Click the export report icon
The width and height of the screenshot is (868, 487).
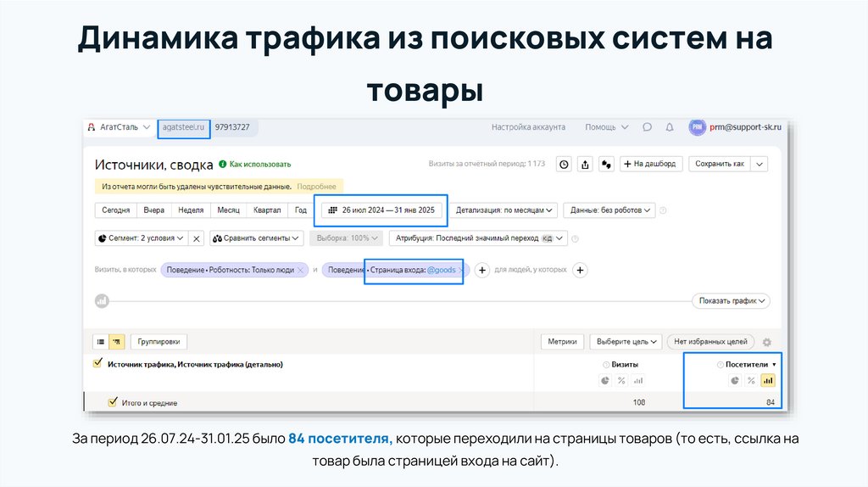[x=585, y=164]
